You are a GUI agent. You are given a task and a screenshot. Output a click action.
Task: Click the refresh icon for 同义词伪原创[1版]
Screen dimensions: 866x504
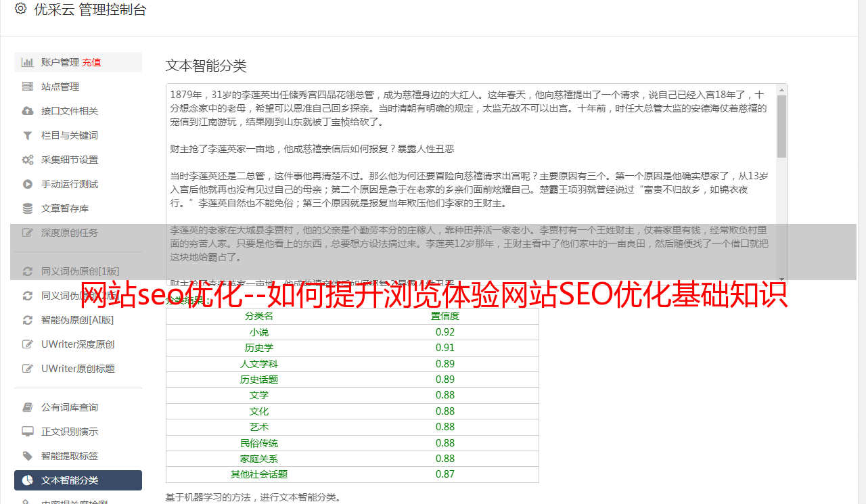(x=28, y=271)
